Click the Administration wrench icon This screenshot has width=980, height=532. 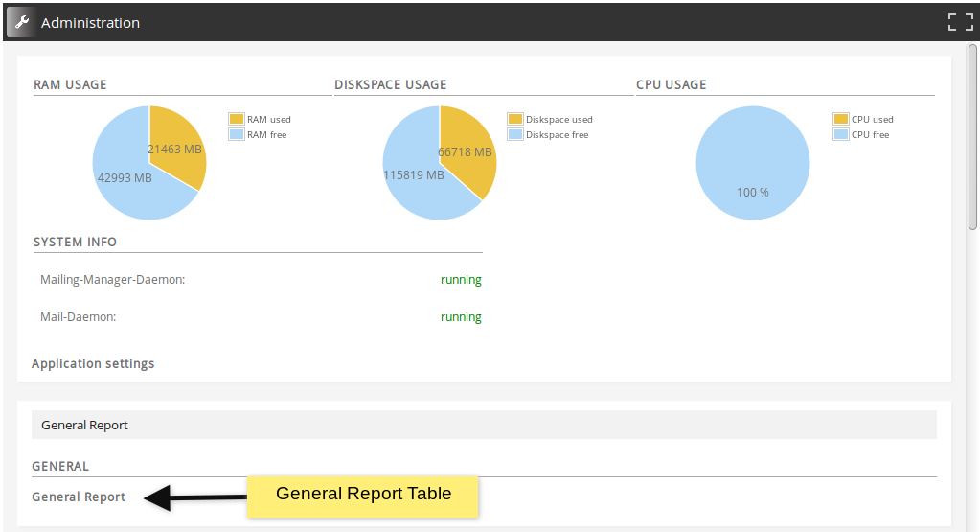[22, 22]
